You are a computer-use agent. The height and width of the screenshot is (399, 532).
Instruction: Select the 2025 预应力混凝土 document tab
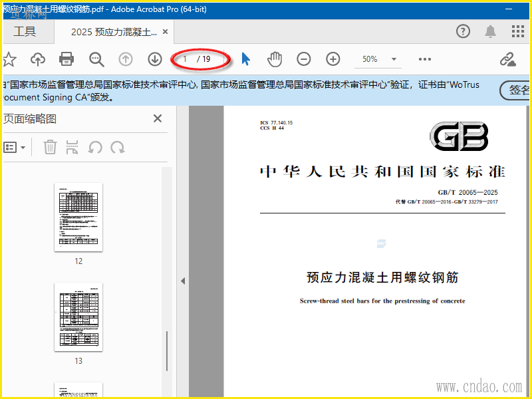pyautogui.click(x=114, y=32)
